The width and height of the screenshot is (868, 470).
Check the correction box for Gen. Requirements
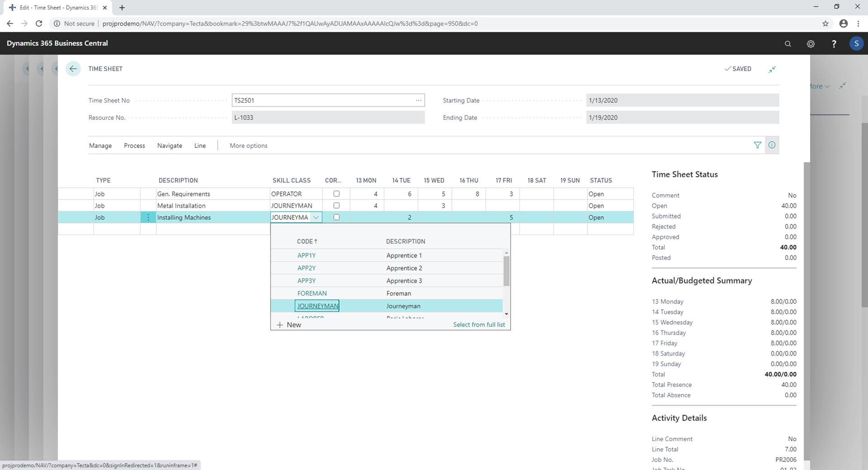tap(336, 194)
